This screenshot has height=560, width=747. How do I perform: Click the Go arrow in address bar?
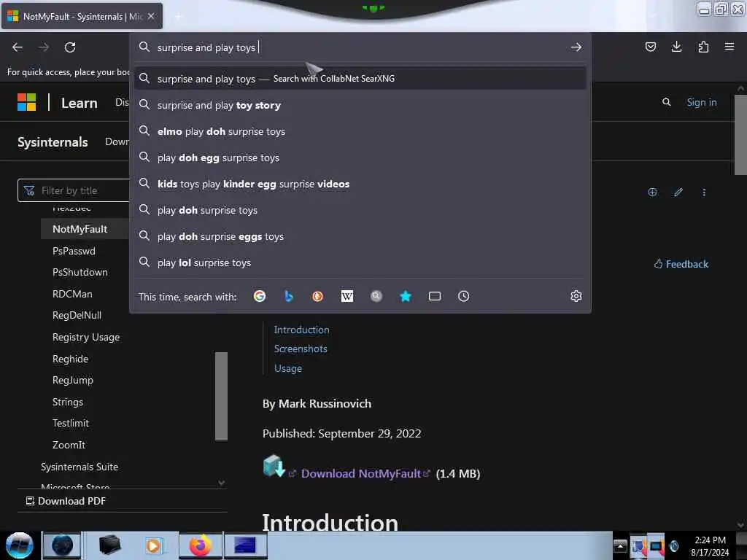pyautogui.click(x=576, y=47)
